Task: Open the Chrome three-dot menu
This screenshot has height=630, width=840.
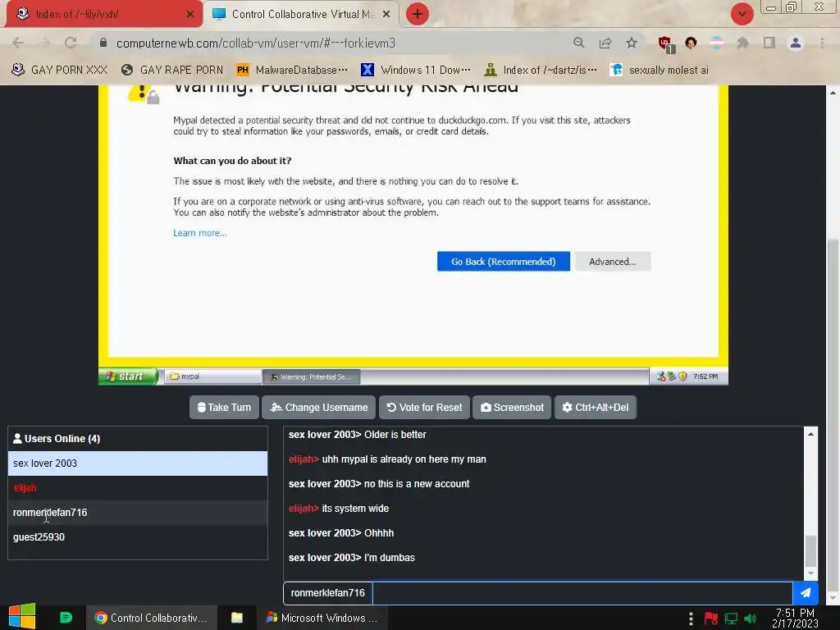Action: point(822,43)
